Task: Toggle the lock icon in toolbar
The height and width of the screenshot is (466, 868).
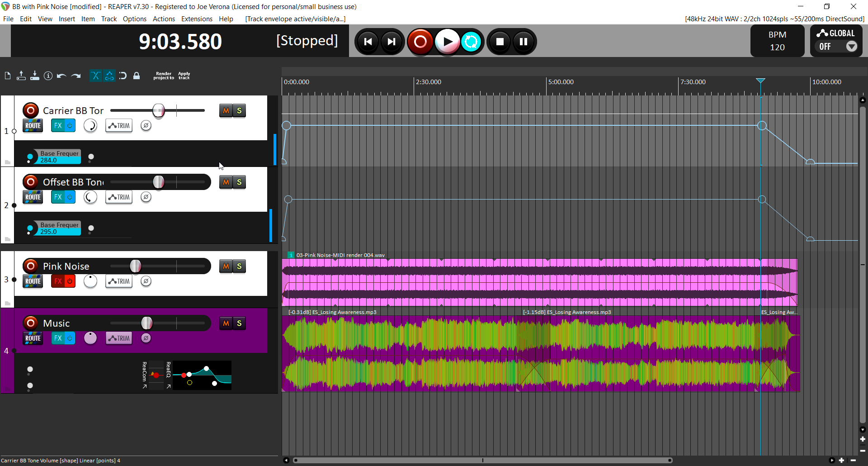Action: click(x=137, y=76)
